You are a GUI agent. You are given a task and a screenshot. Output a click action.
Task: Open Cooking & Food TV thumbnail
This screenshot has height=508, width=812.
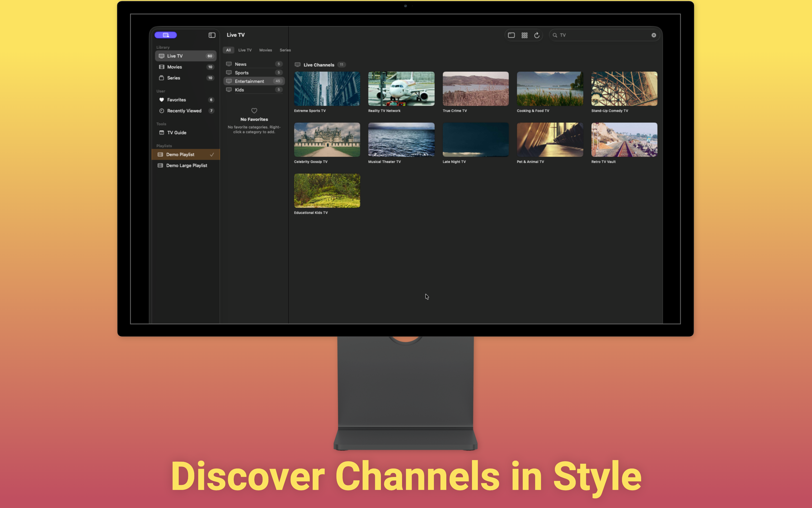click(x=550, y=89)
